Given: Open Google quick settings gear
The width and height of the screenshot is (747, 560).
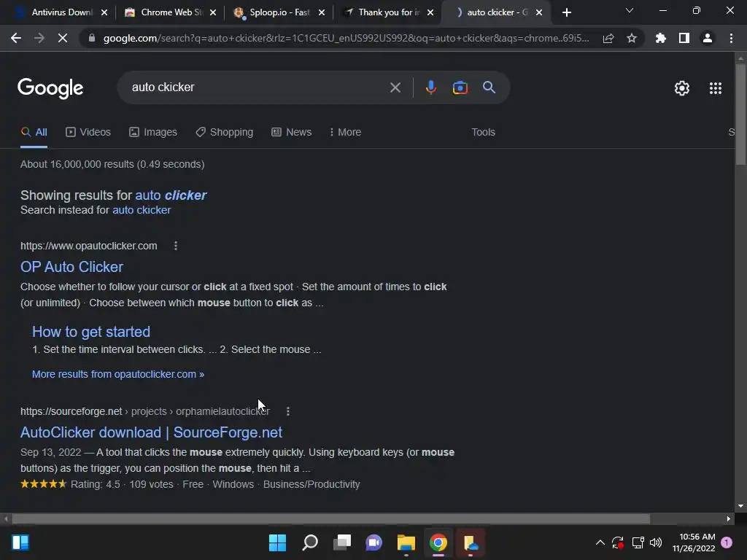Looking at the screenshot, I should 682,88.
